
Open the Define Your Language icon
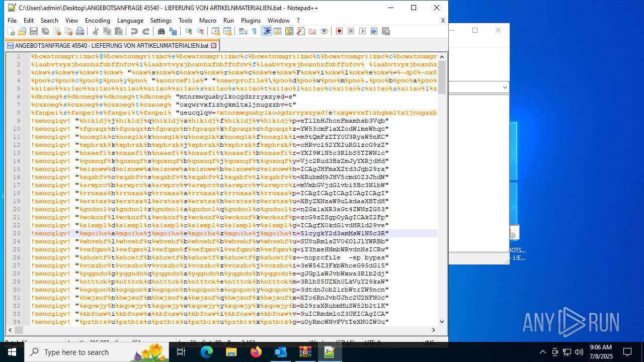pos(278,31)
